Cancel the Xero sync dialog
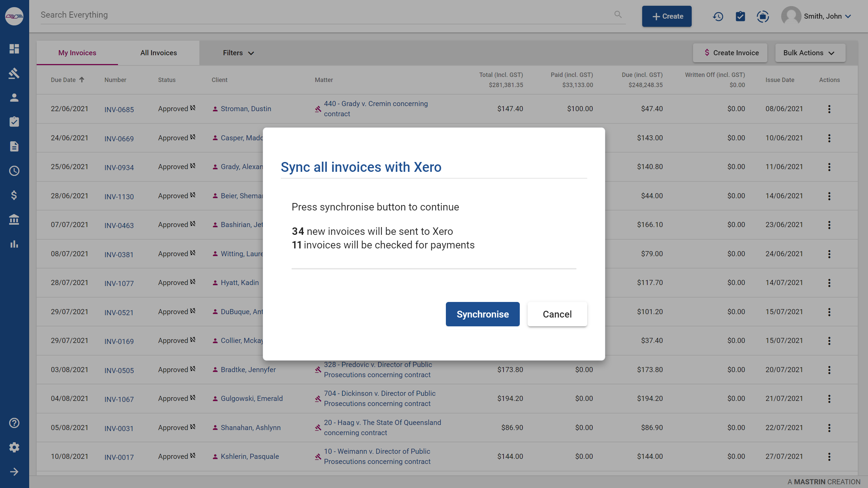Screen dimensions: 868x488 [557, 314]
